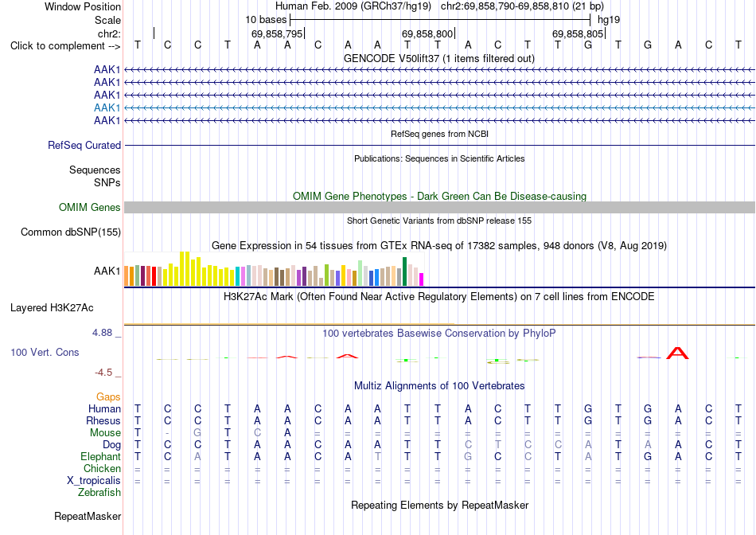Open '100 vertebrates Basewise Conservation by PhyloP' title
The height and width of the screenshot is (535, 756).
(x=439, y=334)
